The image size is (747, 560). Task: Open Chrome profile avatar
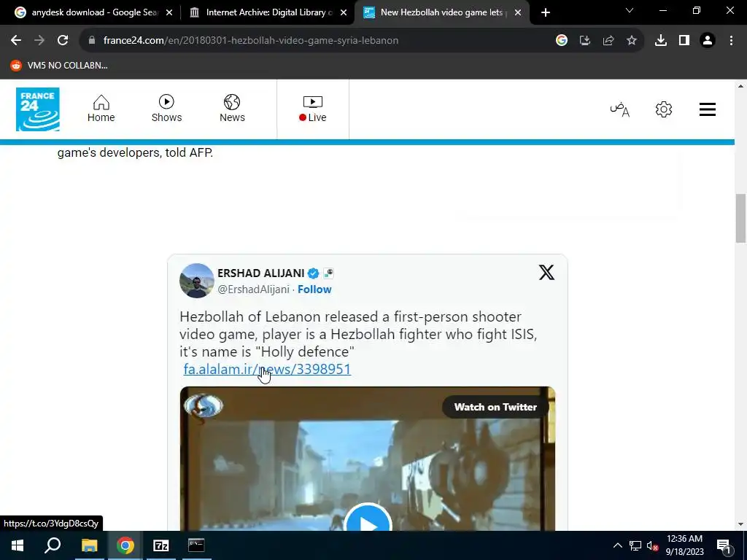coord(708,41)
